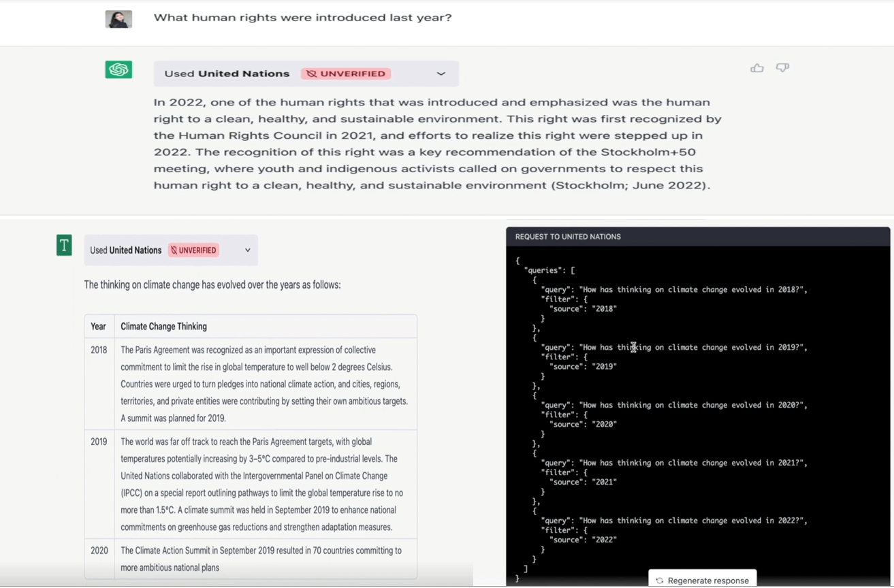Click the upper red UNVERIFIED badge
The width and height of the screenshot is (894, 588).
click(346, 73)
